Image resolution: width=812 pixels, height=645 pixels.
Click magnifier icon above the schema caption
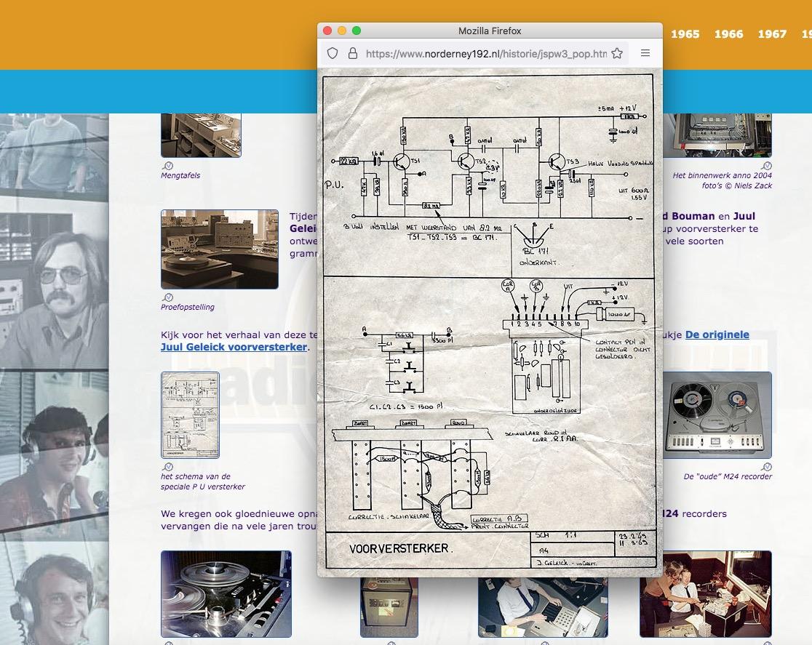click(x=168, y=466)
